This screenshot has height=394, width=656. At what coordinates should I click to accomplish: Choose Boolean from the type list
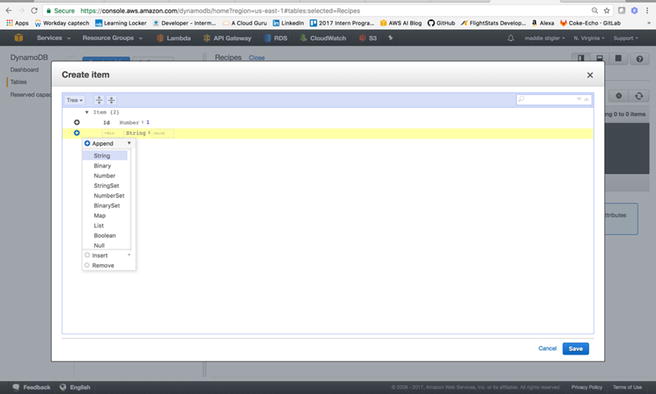click(x=105, y=235)
